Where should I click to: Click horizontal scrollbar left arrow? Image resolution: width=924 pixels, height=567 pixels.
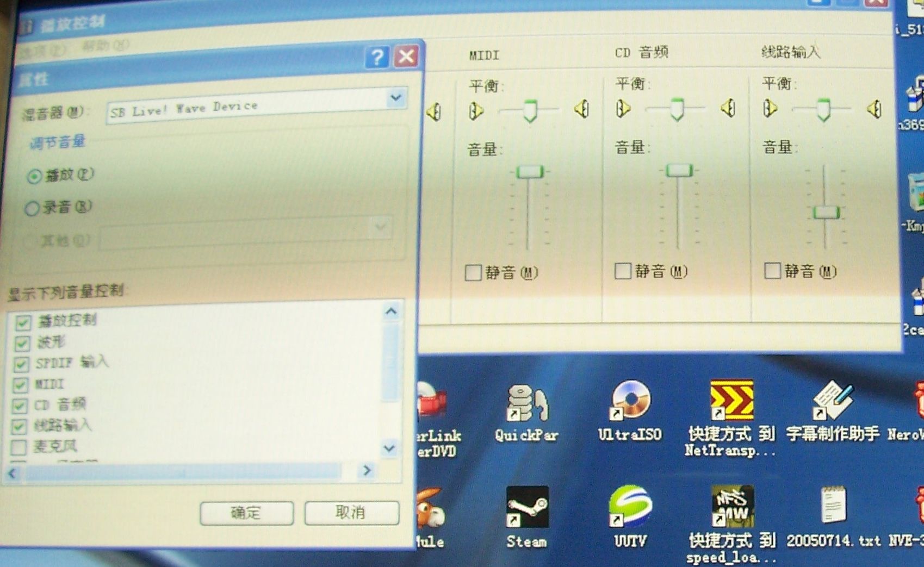point(13,473)
